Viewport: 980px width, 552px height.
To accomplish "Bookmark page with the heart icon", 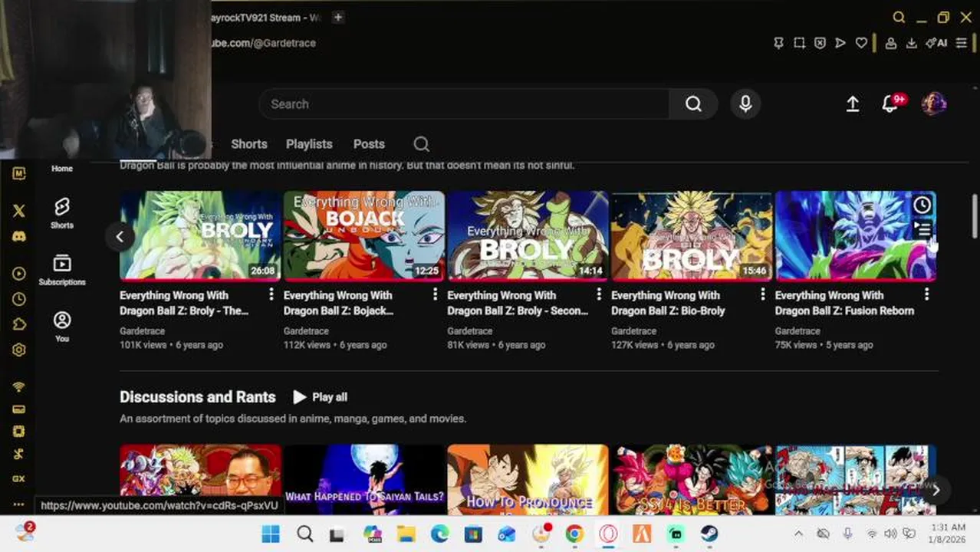I will (861, 43).
